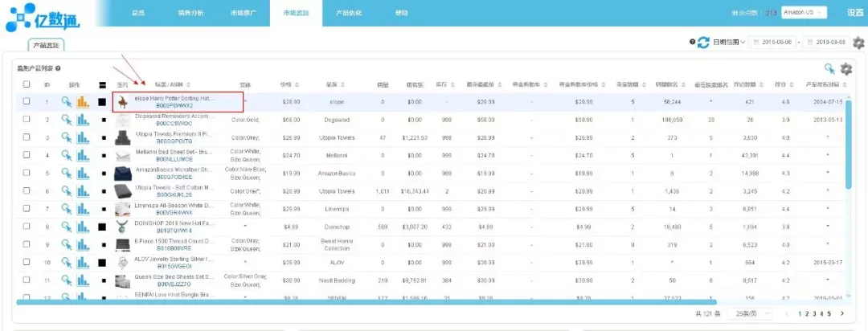Tick checkbox for row 7 Linenspa
This screenshot has width=868, height=331.
27,209
